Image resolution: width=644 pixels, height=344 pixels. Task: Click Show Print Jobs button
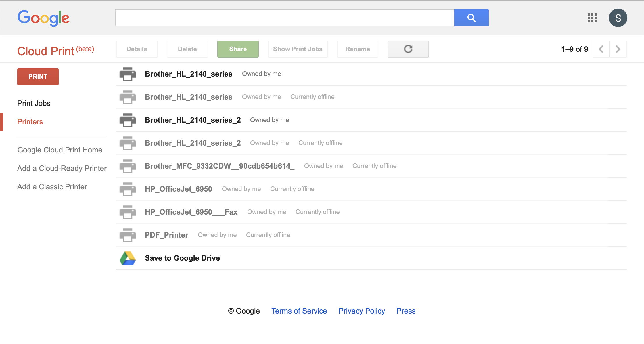coord(298,49)
